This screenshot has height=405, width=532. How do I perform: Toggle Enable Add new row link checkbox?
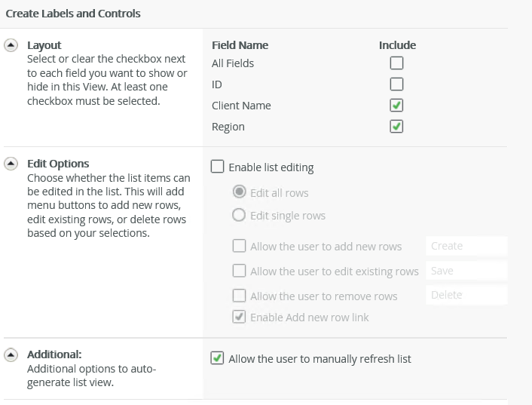[x=239, y=318]
